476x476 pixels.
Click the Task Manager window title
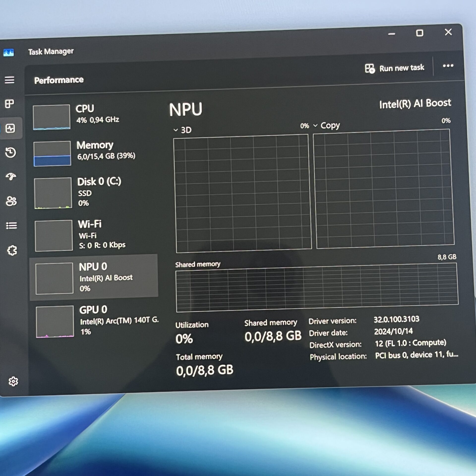(x=51, y=52)
